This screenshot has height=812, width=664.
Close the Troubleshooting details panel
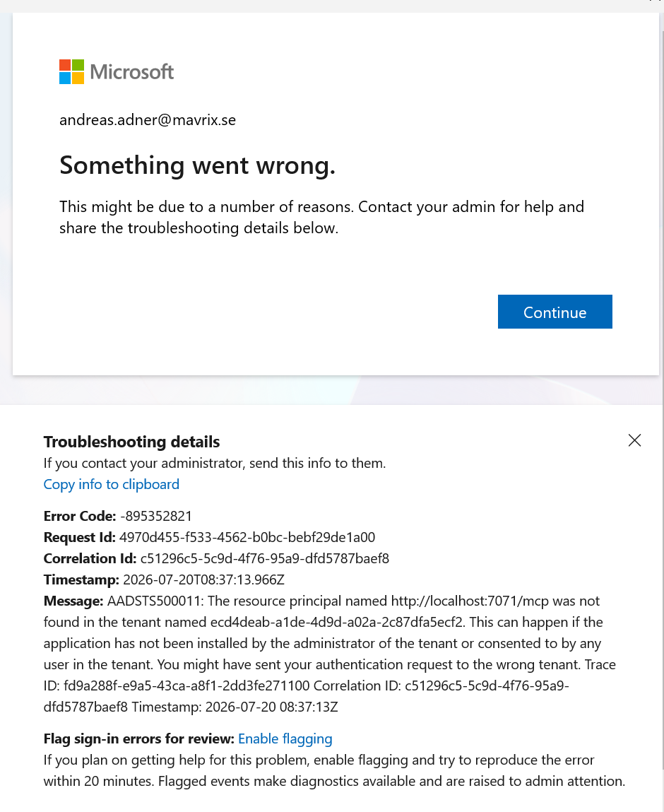coord(634,440)
